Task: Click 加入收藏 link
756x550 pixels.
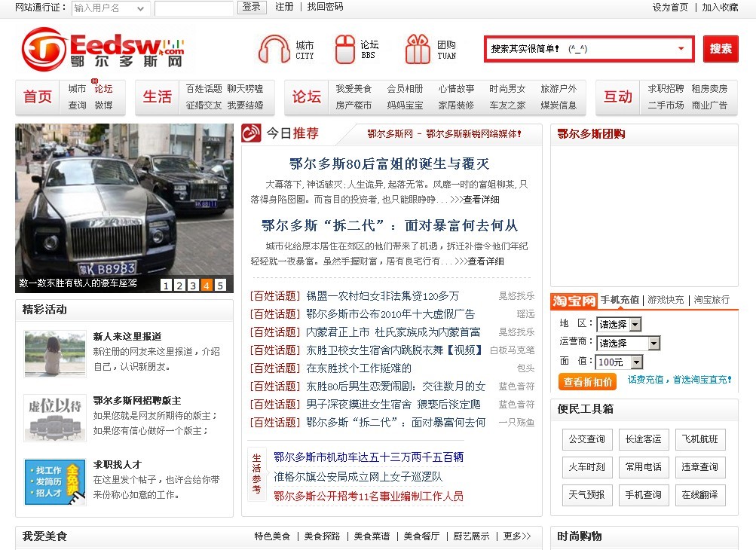Action: 720,8
